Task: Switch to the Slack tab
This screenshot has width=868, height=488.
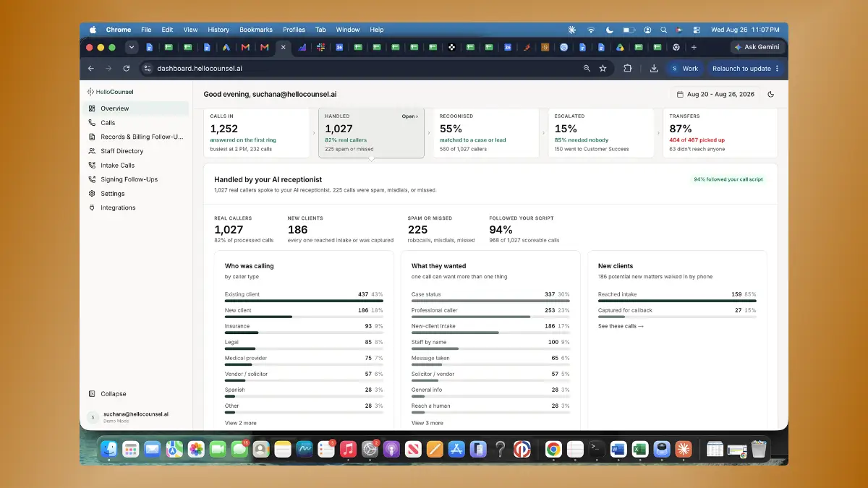Action: [x=320, y=48]
